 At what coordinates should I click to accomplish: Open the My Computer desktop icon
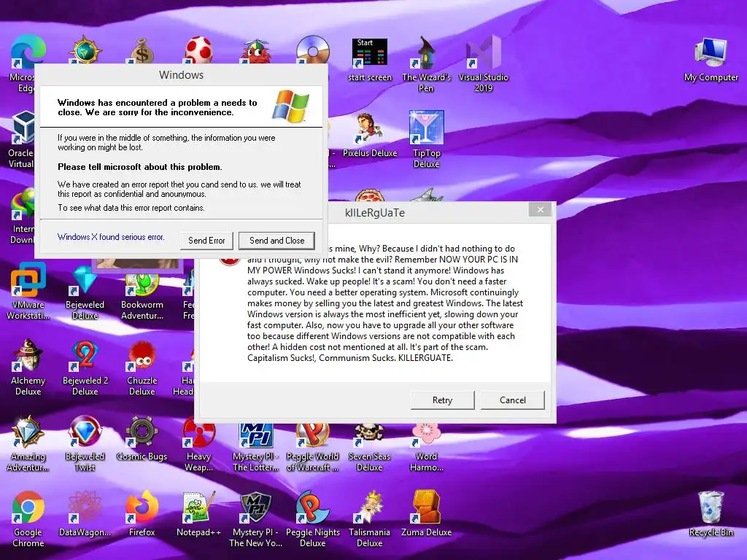[711, 60]
